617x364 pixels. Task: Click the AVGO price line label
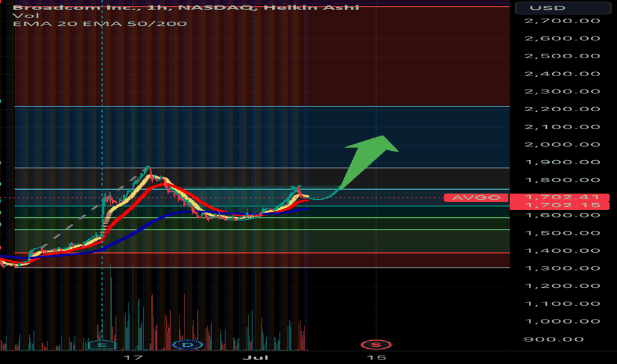(476, 197)
